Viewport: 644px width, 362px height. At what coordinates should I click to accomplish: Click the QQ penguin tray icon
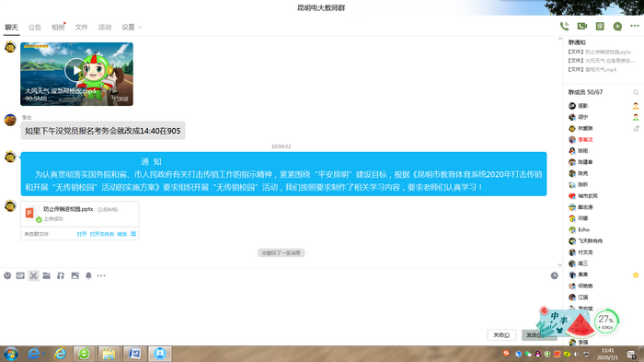(537, 354)
